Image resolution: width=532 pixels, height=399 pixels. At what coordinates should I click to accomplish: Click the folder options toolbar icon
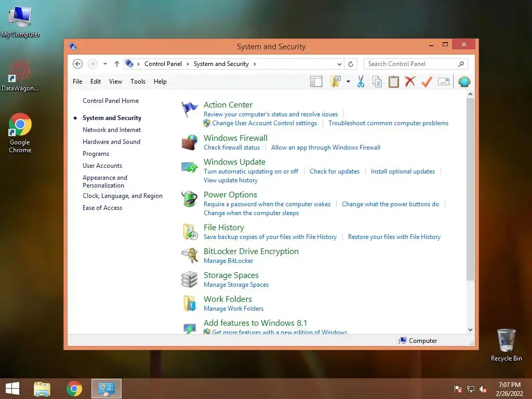pyautogui.click(x=336, y=82)
